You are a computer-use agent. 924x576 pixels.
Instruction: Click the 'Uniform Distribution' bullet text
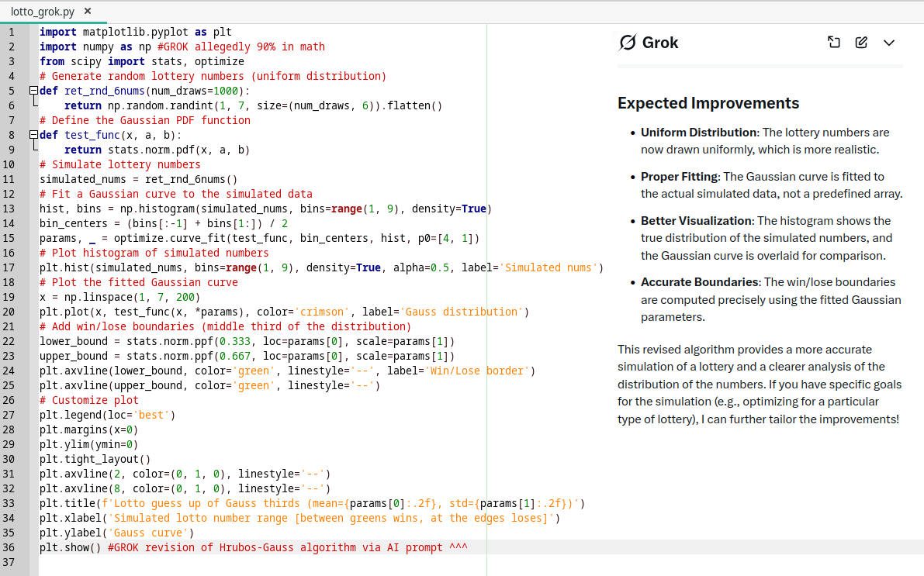[x=698, y=133]
